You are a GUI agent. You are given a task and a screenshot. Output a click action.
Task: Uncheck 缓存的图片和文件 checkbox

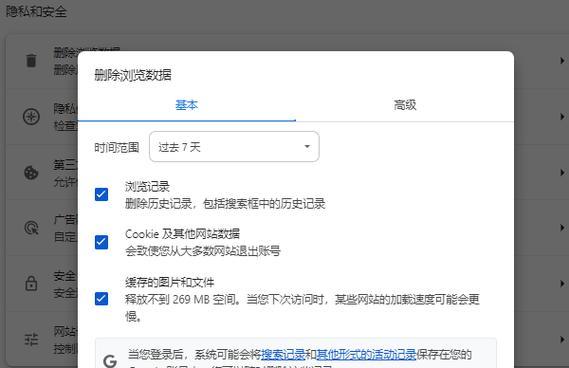pyautogui.click(x=101, y=299)
